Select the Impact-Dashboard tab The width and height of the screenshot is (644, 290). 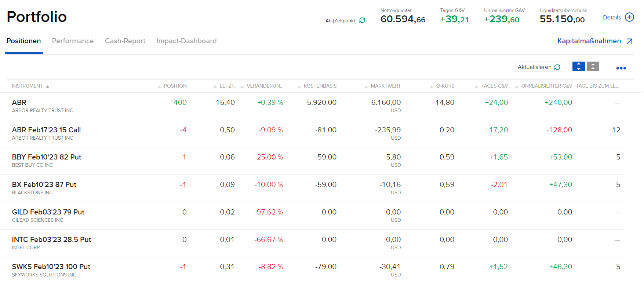[186, 41]
